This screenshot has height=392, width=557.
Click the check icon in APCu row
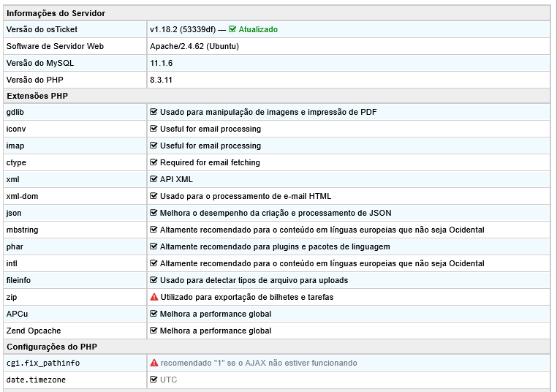click(x=154, y=314)
